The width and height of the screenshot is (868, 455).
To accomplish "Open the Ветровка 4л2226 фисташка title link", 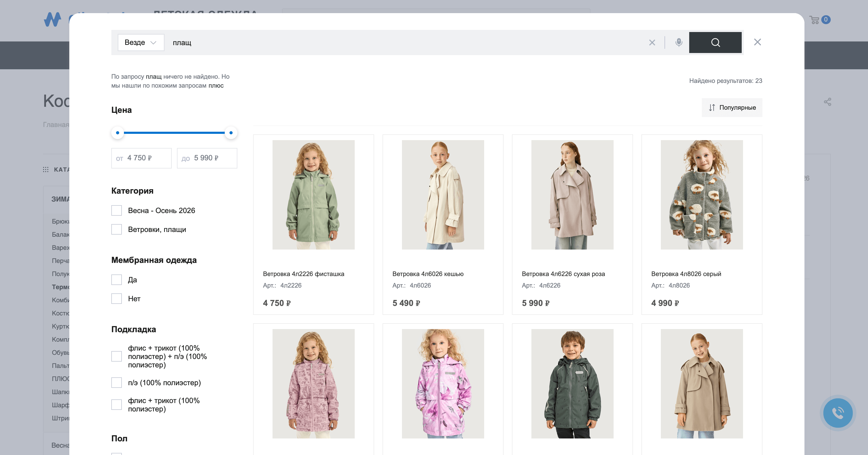I will (x=304, y=274).
